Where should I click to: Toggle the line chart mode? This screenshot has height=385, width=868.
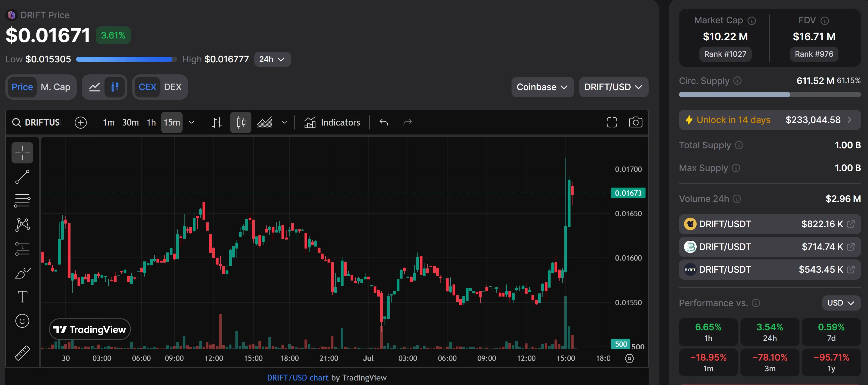pyautogui.click(x=94, y=87)
